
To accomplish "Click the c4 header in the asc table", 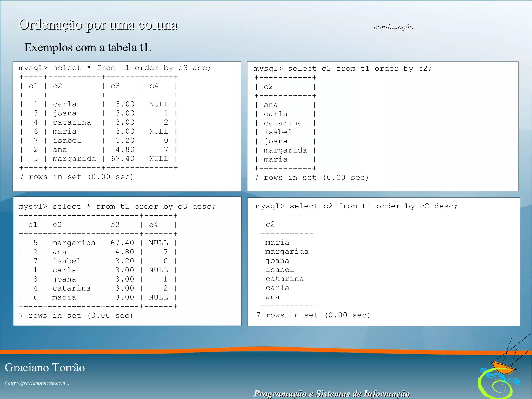I will [x=154, y=86].
